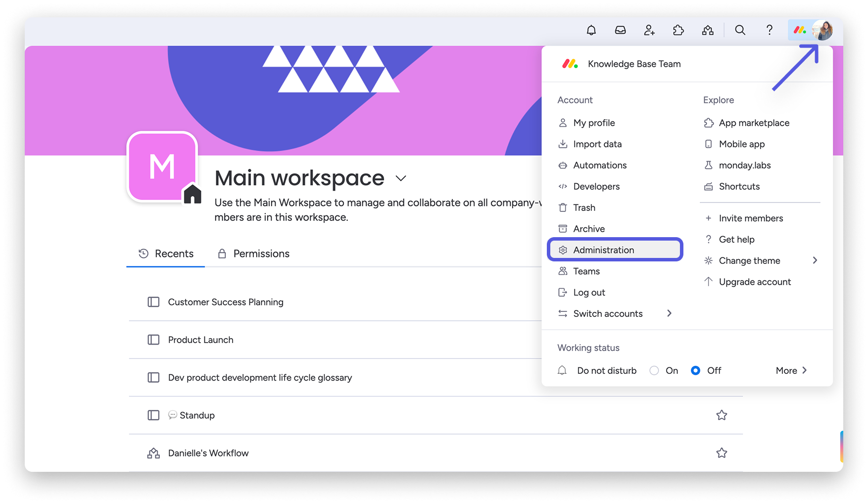868x504 pixels.
Task: Star the Standup board as favorite
Action: tap(722, 415)
